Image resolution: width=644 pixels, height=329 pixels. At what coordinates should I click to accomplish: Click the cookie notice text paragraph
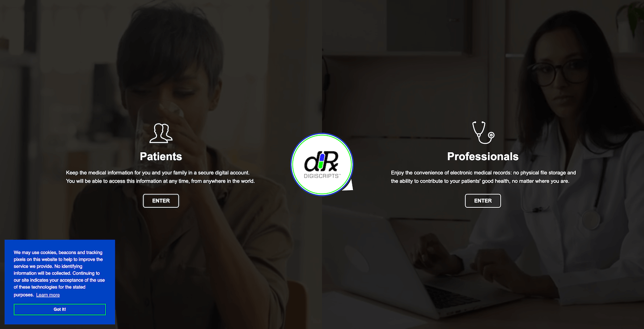click(59, 273)
